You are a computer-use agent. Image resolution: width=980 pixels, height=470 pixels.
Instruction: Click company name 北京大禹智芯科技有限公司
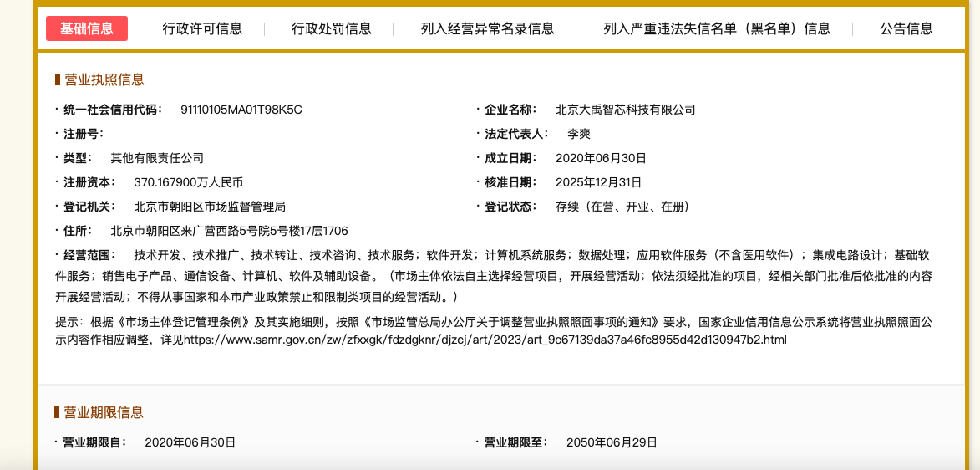(625, 110)
